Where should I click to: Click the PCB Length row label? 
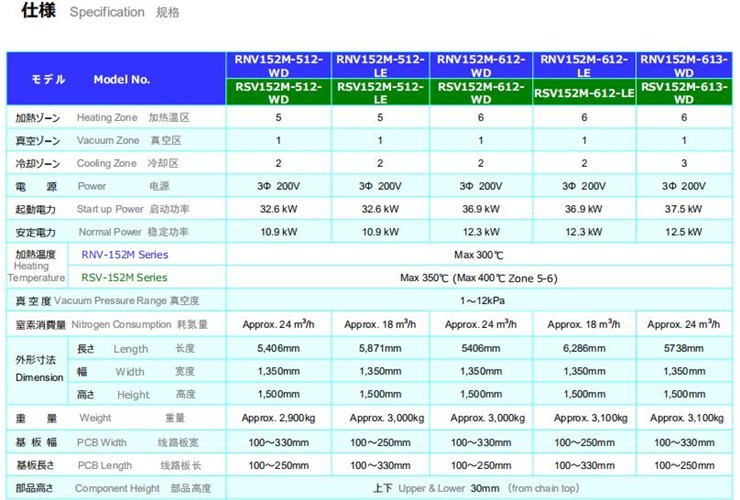pyautogui.click(x=109, y=466)
